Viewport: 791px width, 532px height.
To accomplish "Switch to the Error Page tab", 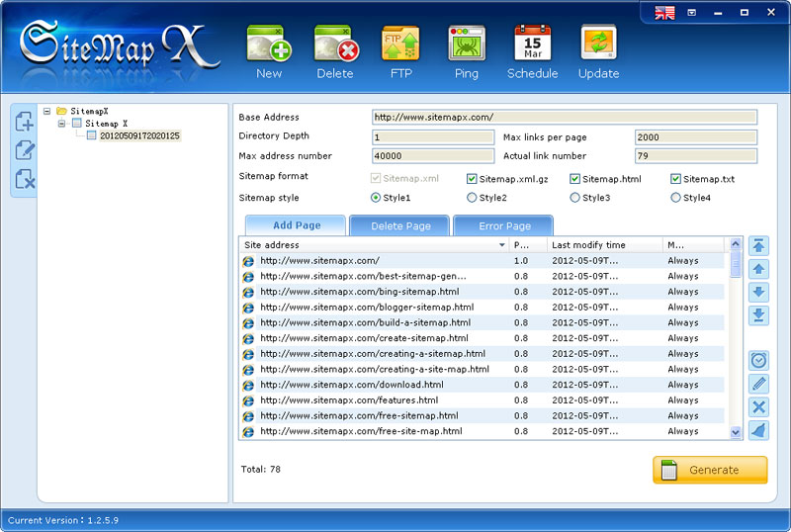I will pos(504,225).
